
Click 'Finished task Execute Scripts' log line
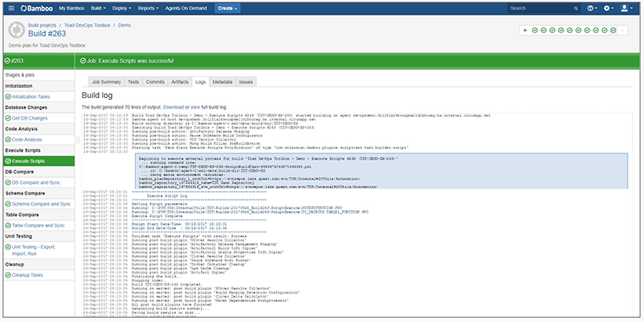(x=189, y=236)
